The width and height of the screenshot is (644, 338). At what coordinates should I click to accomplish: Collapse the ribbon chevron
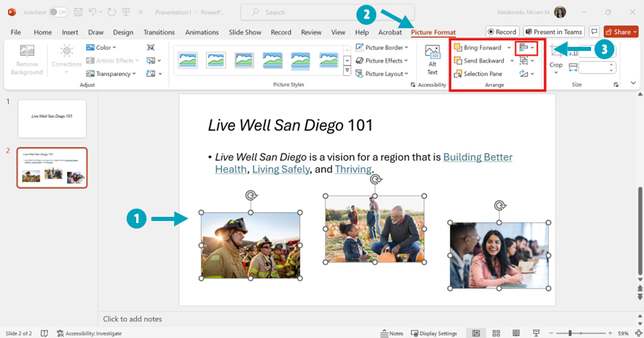633,83
